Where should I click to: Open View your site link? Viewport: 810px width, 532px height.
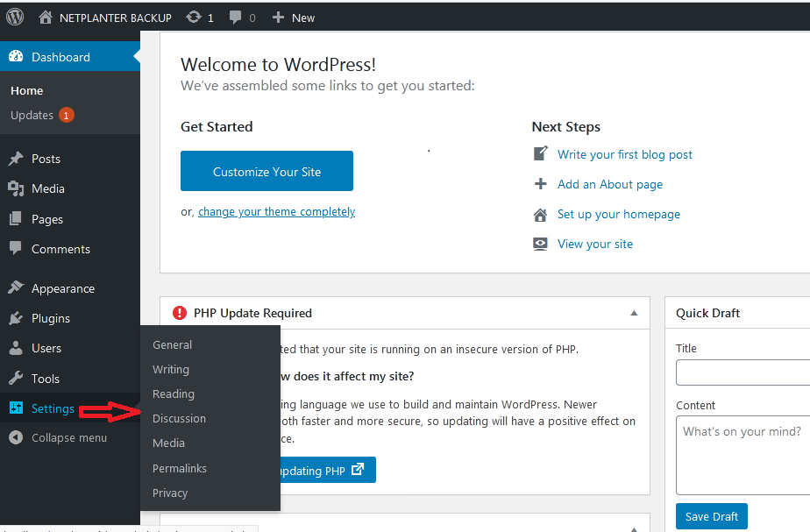point(595,244)
